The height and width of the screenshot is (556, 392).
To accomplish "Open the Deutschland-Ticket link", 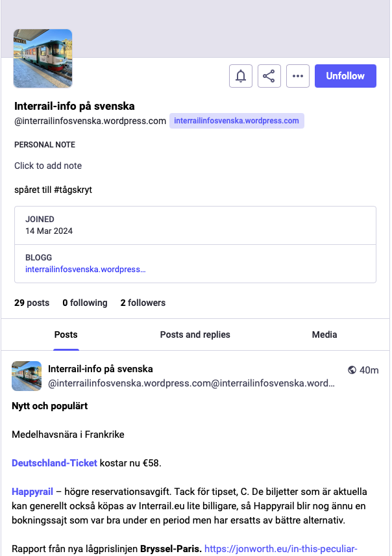I will [x=55, y=463].
